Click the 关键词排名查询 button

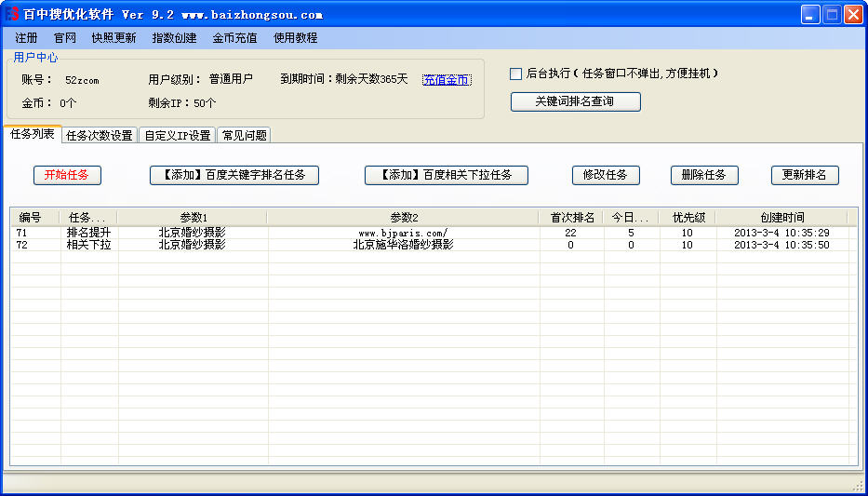pos(576,101)
